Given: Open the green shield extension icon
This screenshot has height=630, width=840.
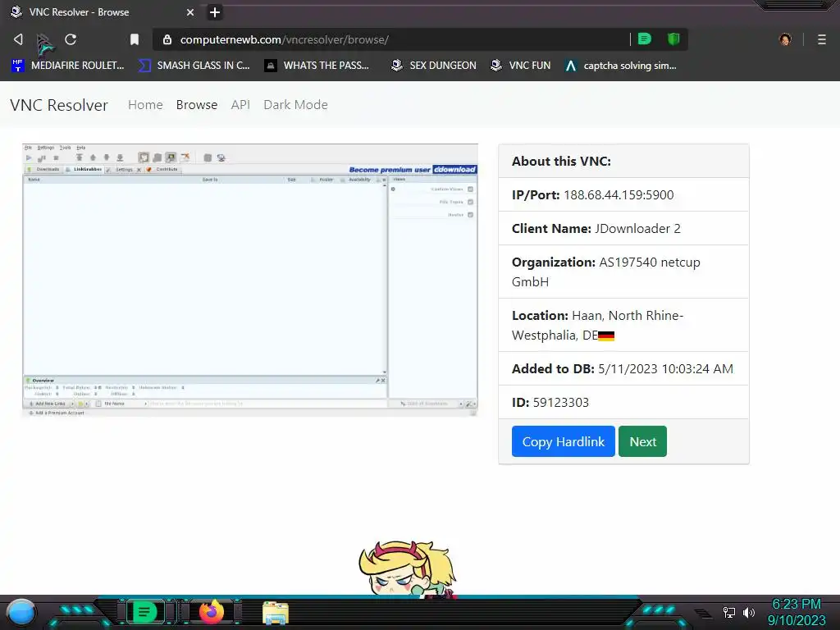Looking at the screenshot, I should (673, 39).
